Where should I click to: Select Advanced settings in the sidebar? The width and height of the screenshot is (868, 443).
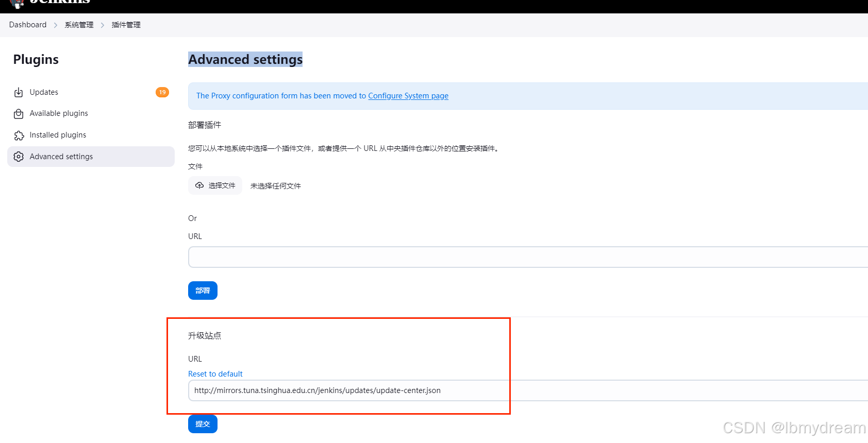point(91,157)
